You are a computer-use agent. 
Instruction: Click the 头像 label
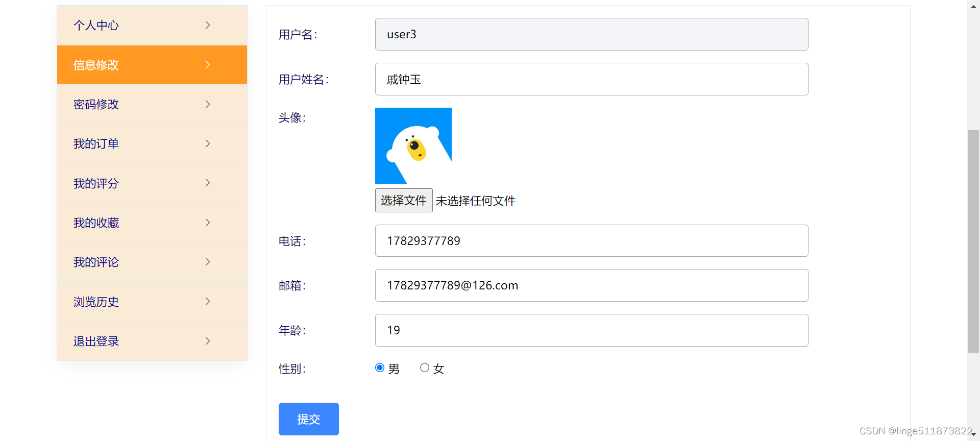(x=292, y=118)
